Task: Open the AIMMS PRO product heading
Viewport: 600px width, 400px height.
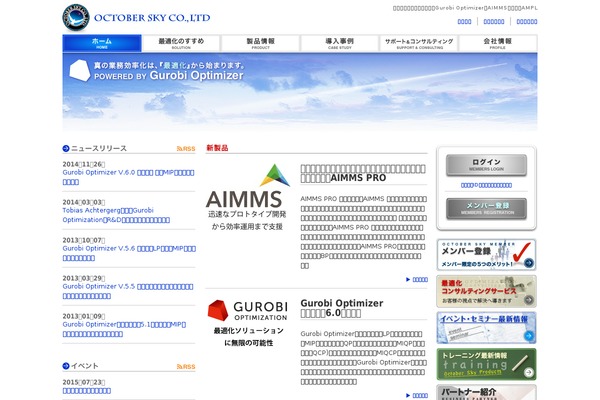Action: tap(363, 173)
